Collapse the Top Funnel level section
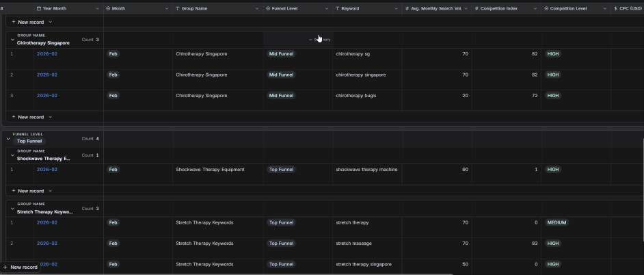644x275 pixels. (8, 139)
